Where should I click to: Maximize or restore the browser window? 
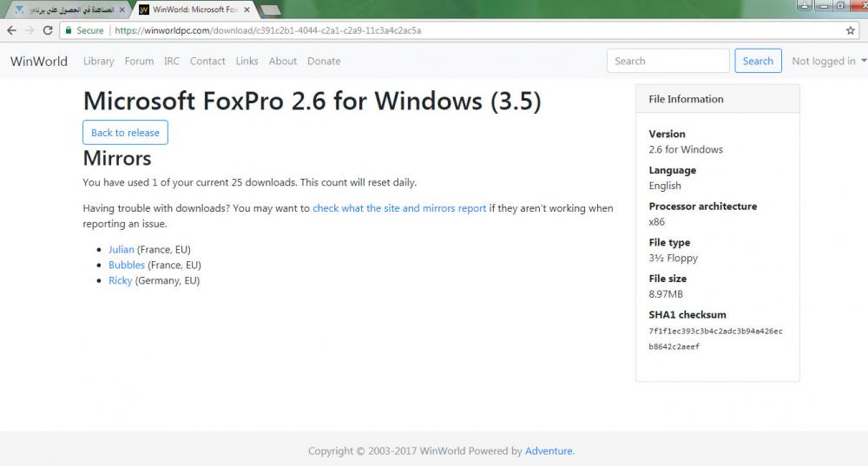[840, 5]
